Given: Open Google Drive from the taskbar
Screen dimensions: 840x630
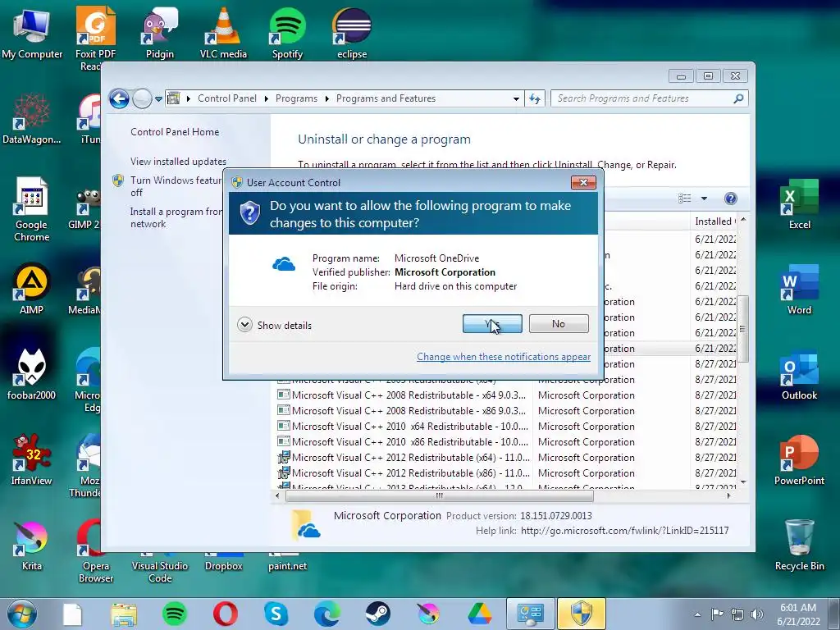Looking at the screenshot, I should click(x=479, y=614).
